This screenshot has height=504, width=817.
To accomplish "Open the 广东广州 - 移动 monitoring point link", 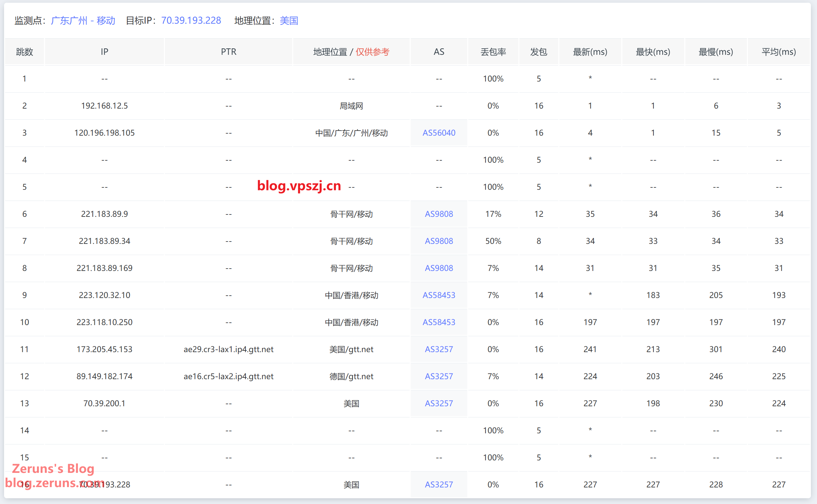I will tap(83, 21).
